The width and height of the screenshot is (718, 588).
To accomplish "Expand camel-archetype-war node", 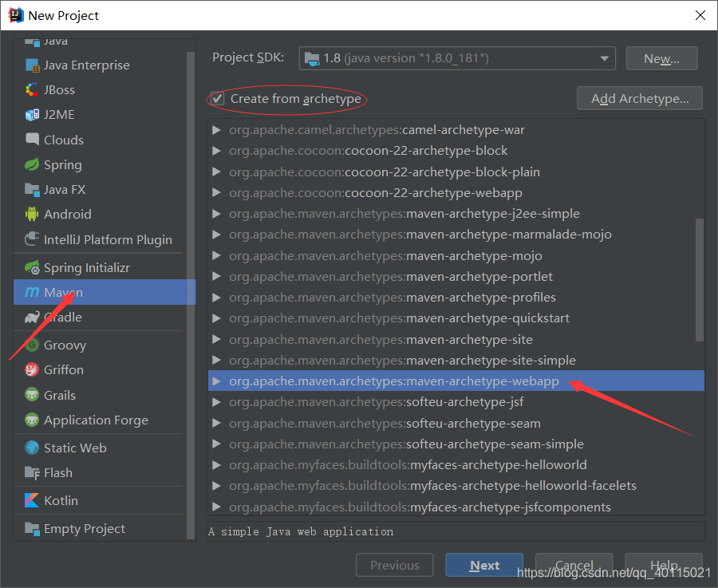I will (216, 130).
